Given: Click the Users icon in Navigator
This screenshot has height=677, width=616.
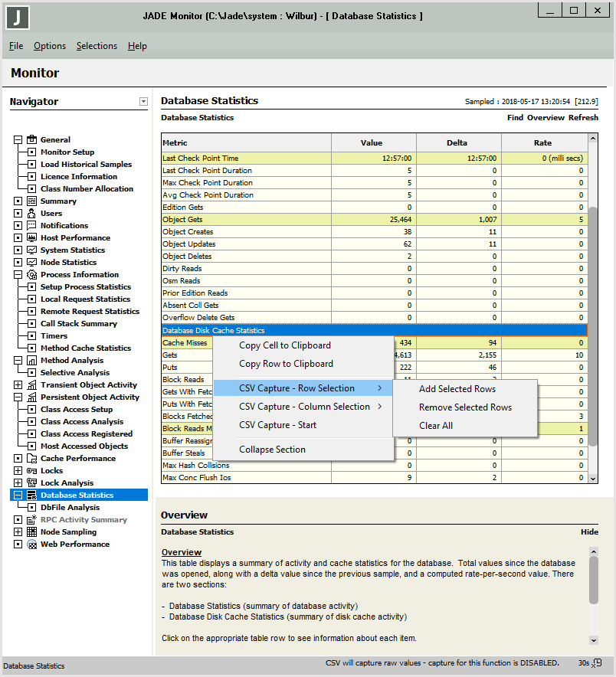Looking at the screenshot, I should click(31, 213).
